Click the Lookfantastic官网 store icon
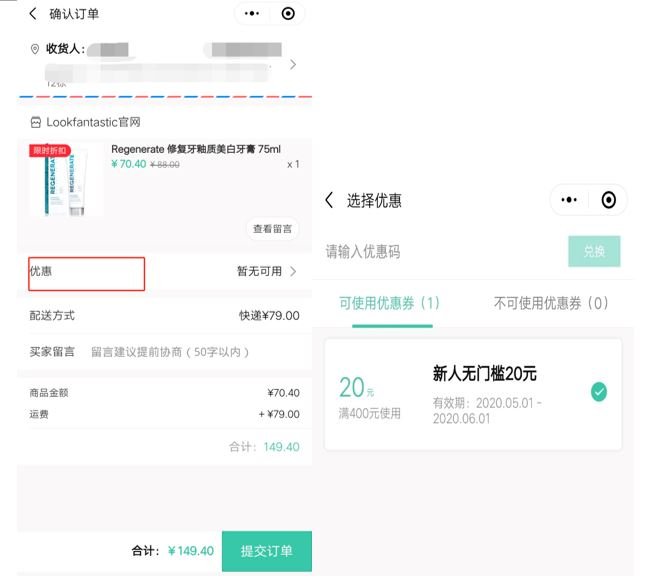The height and width of the screenshot is (581, 672). 36,123
